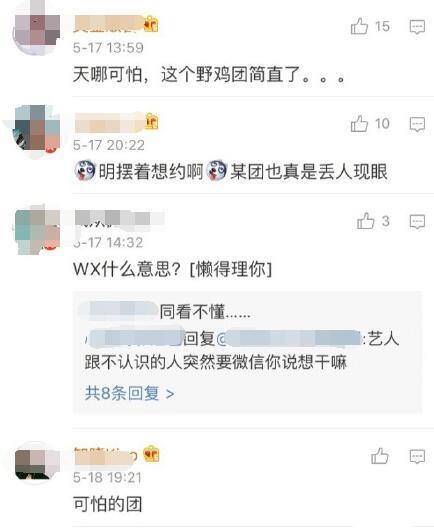
Task: Open blurred username before '同看不懂'
Action: click(x=118, y=311)
